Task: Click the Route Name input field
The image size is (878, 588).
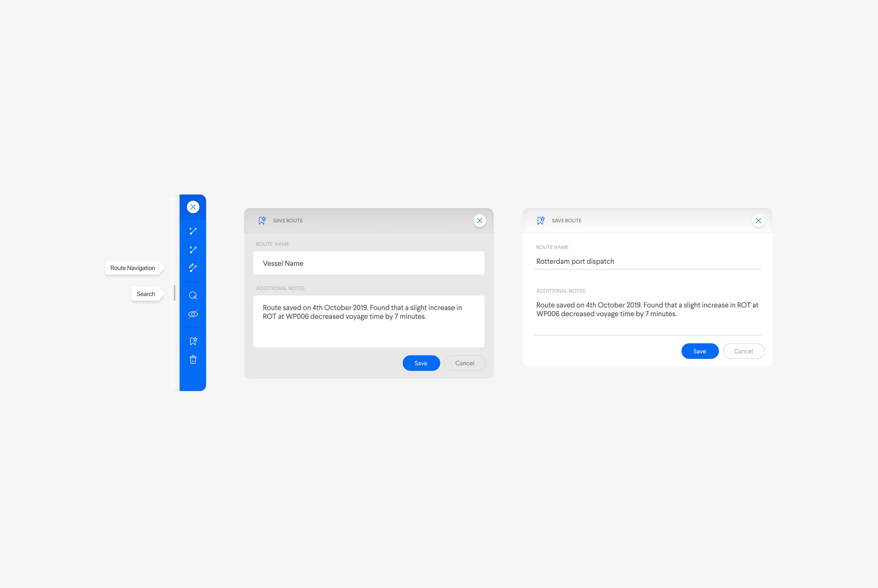Action: tap(369, 263)
